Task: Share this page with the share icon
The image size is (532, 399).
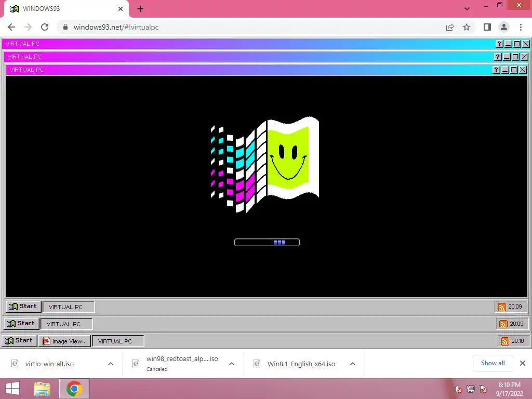Action: 450,27
